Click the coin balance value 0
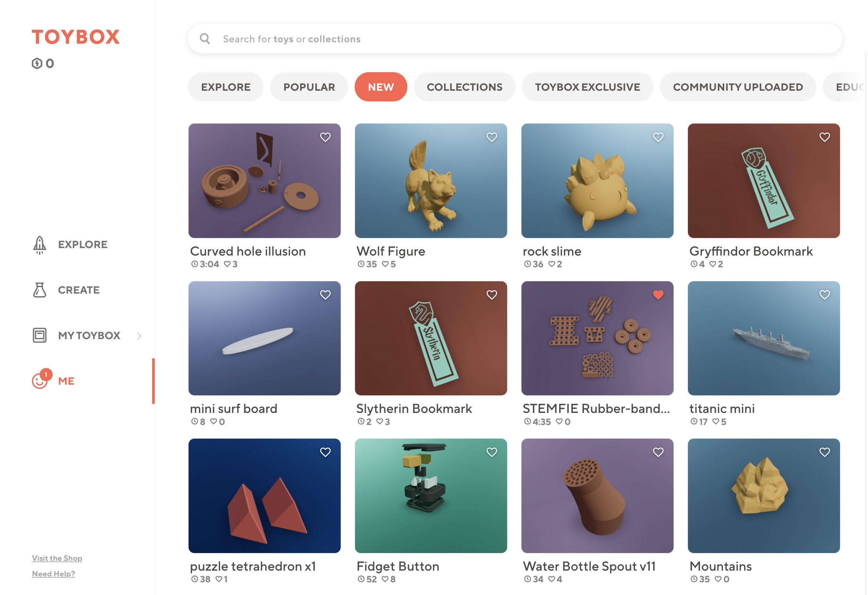This screenshot has width=868, height=595. coord(50,63)
